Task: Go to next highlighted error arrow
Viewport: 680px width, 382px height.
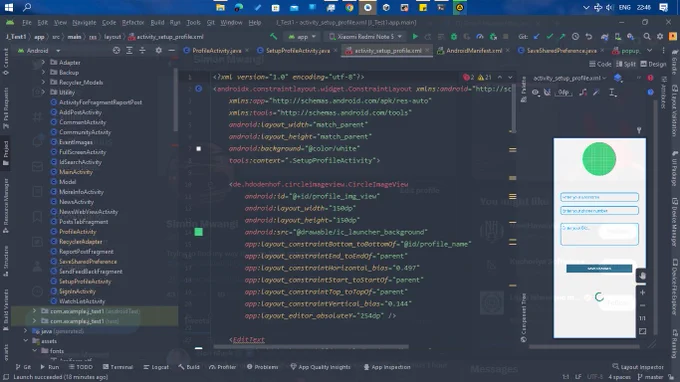Action: pyautogui.click(x=510, y=77)
